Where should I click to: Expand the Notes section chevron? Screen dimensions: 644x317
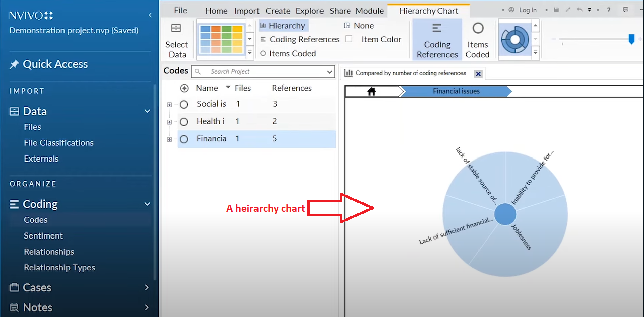click(x=147, y=307)
